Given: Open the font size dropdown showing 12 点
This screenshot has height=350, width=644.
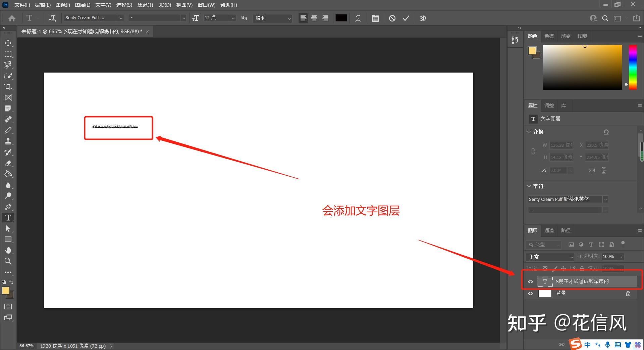Looking at the screenshot, I should tap(233, 18).
